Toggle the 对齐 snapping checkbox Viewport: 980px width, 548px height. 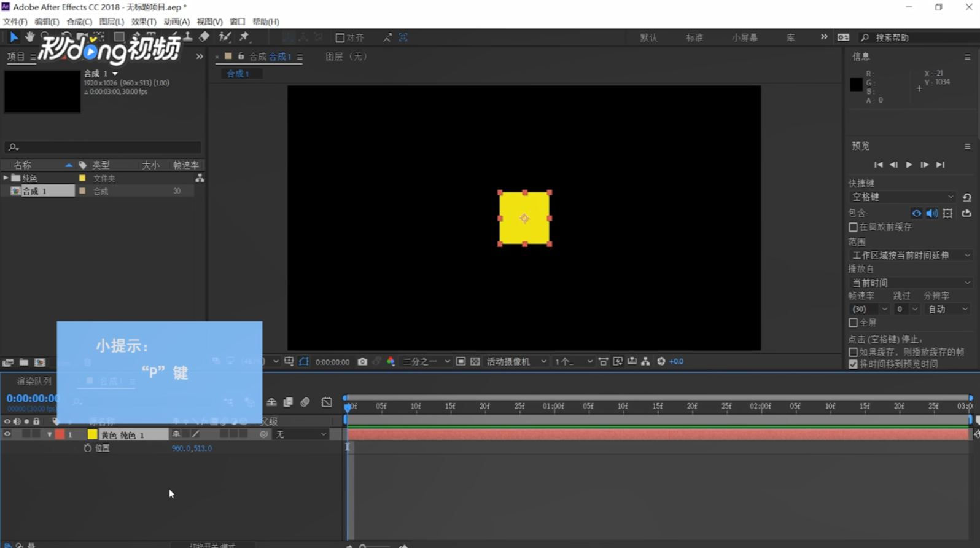pos(340,37)
